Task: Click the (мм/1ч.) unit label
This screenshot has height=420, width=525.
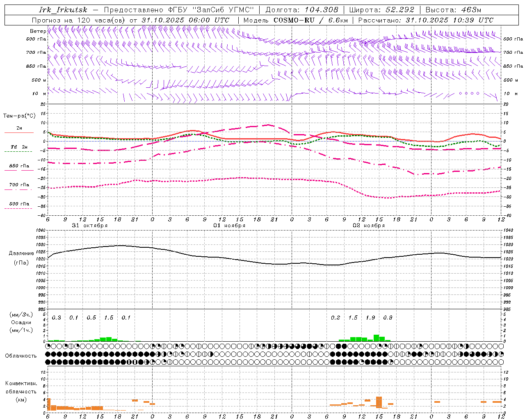Action: pos(21,330)
